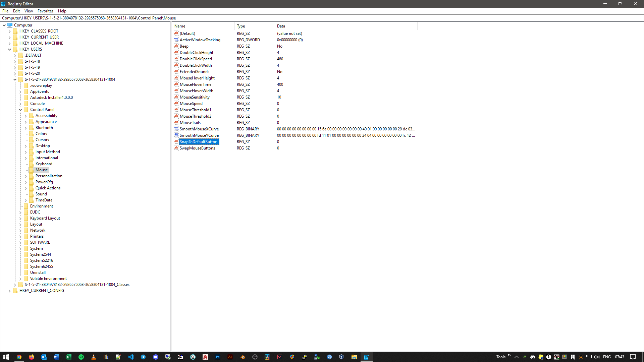Viewport: 644px width, 362px height.
Task: Select the .DEFAULT key in tree
Action: tap(33, 55)
